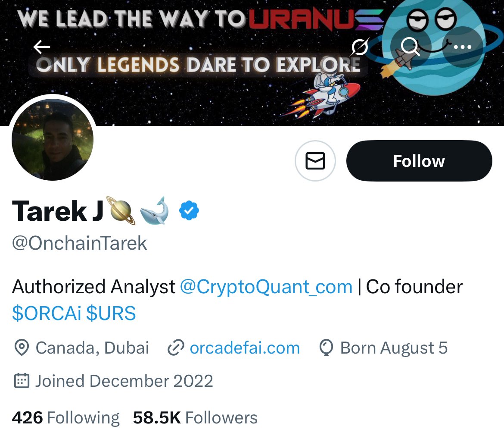View the 58.5K Followers list
The width and height of the screenshot is (504, 445).
pos(195,418)
